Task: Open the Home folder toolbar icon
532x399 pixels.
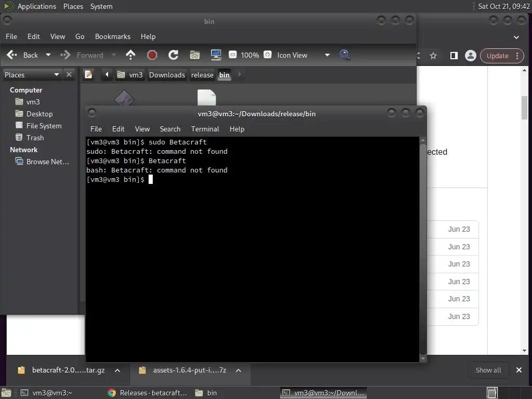Action: (195, 55)
